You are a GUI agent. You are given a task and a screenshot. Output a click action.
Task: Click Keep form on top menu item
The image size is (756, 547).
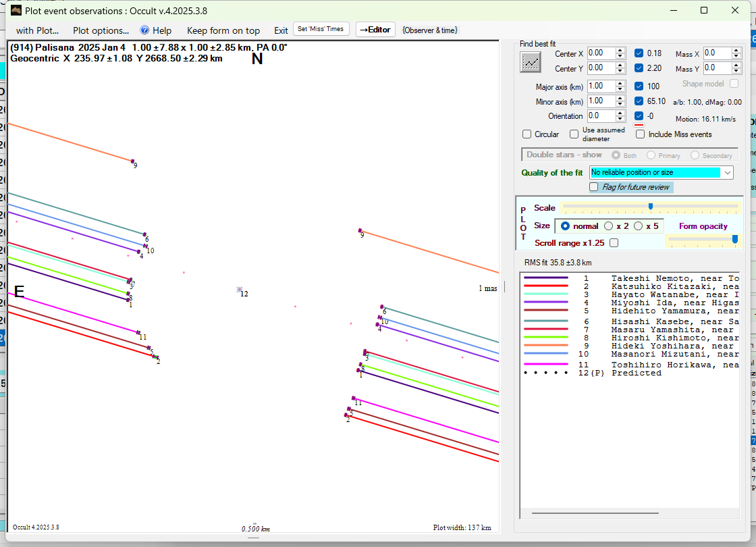223,30
